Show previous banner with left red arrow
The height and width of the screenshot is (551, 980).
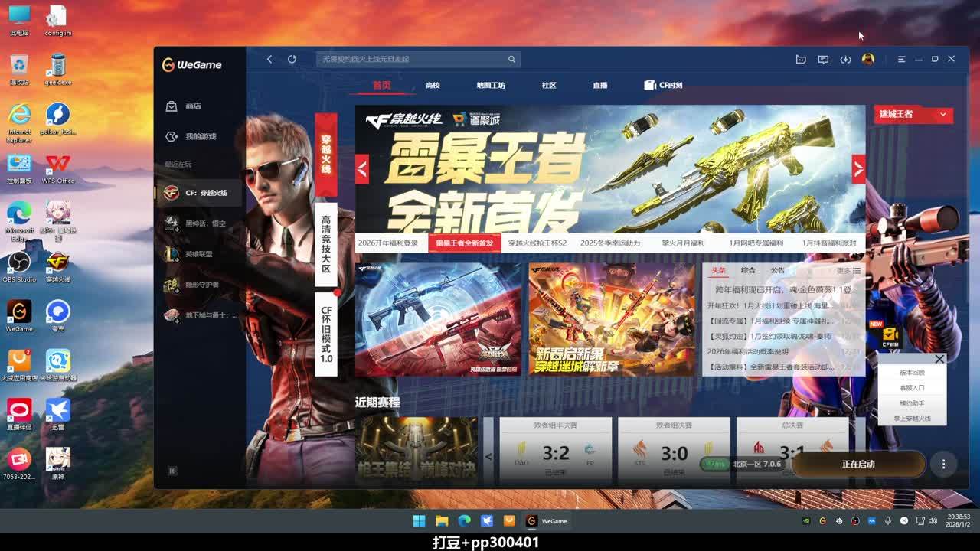pos(362,169)
